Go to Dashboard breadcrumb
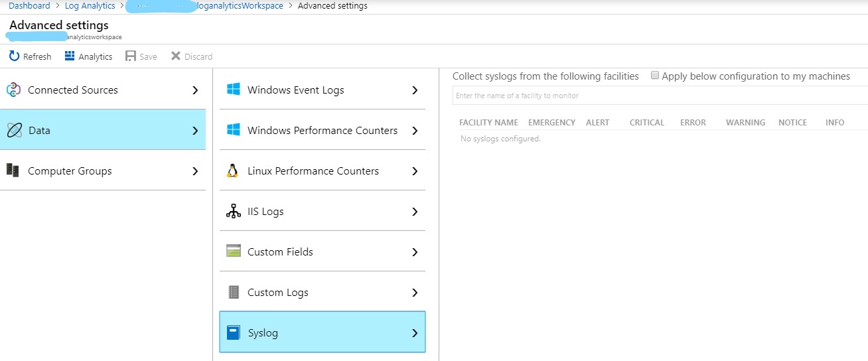 (29, 5)
